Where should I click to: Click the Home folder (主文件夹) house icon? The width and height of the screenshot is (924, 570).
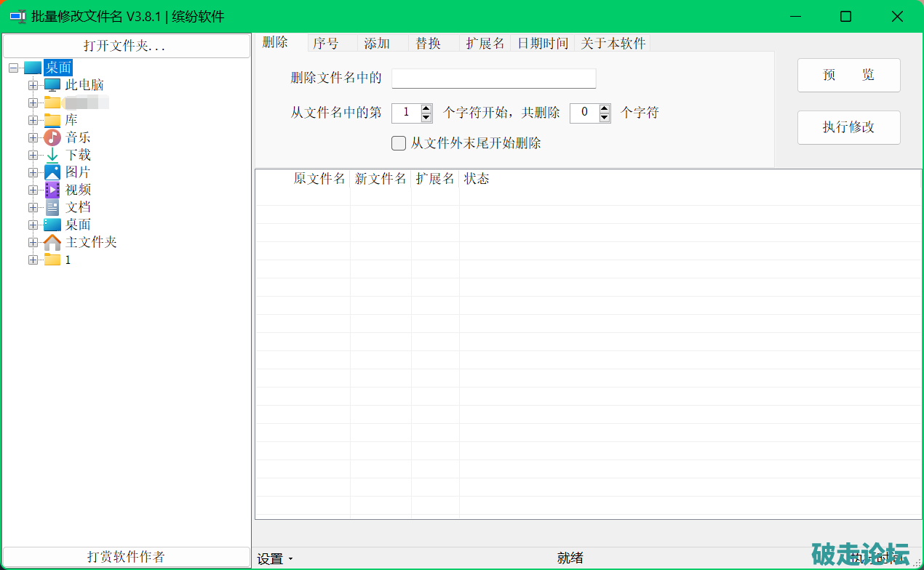pyautogui.click(x=52, y=242)
